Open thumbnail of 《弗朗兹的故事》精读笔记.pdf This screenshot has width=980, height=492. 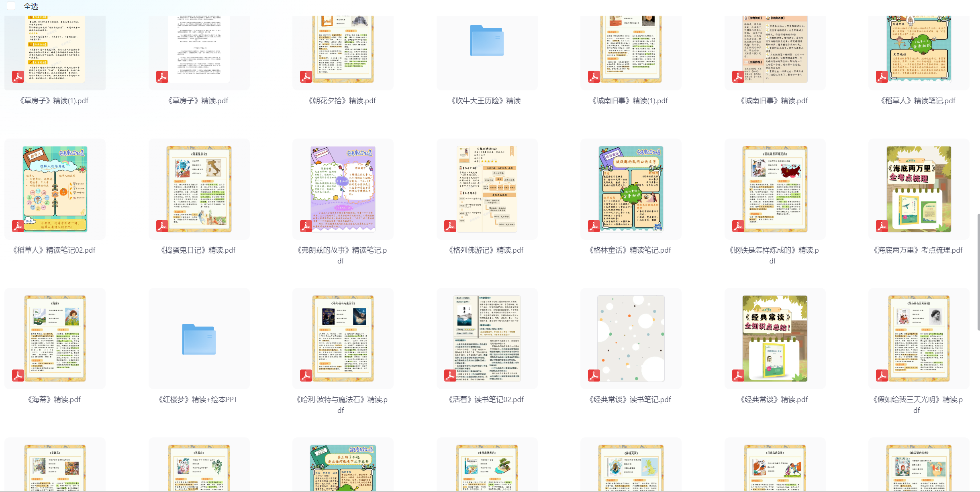click(x=343, y=189)
